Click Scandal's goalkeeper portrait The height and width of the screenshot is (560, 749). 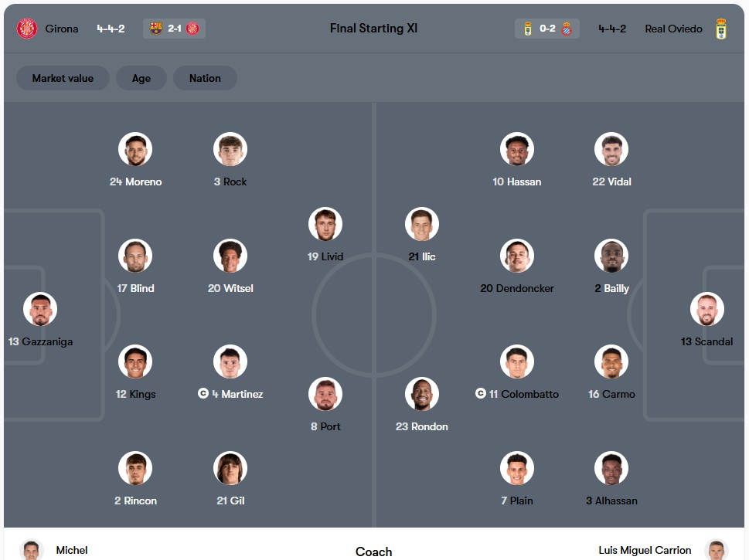click(x=706, y=309)
